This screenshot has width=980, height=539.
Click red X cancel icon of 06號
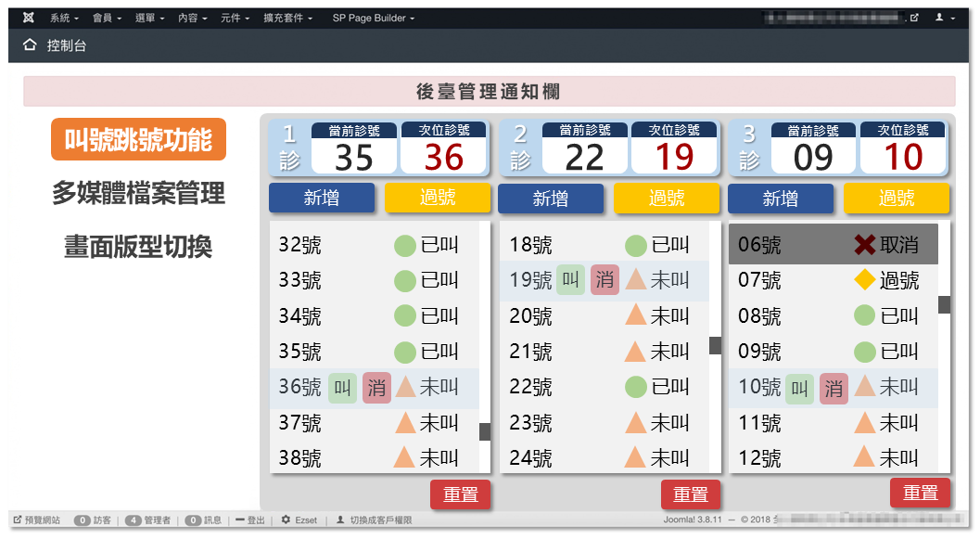point(864,244)
